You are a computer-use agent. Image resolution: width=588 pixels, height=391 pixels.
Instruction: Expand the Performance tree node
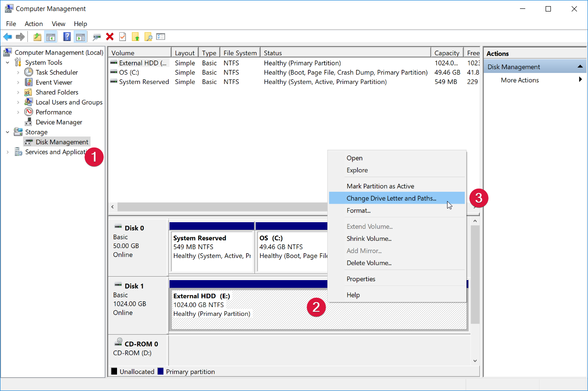(x=18, y=112)
